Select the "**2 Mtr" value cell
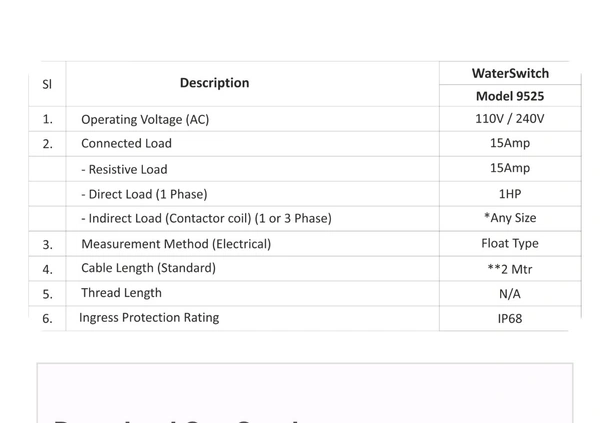 click(509, 269)
